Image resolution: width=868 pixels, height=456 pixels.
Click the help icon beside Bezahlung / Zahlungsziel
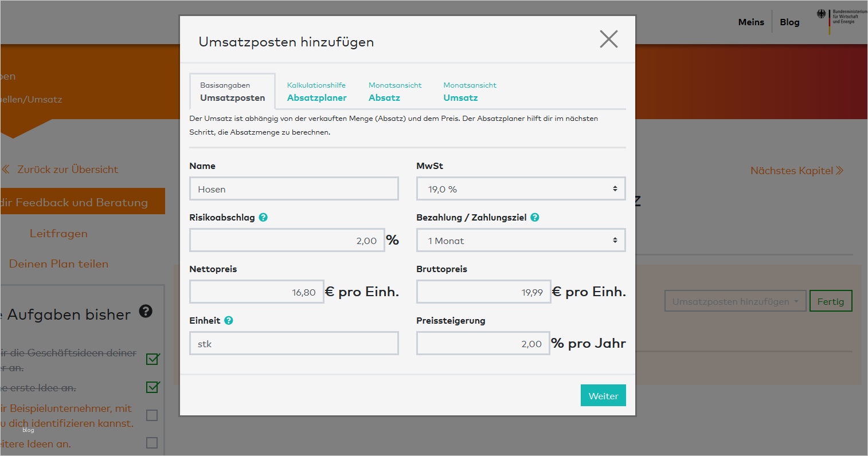pyautogui.click(x=534, y=217)
